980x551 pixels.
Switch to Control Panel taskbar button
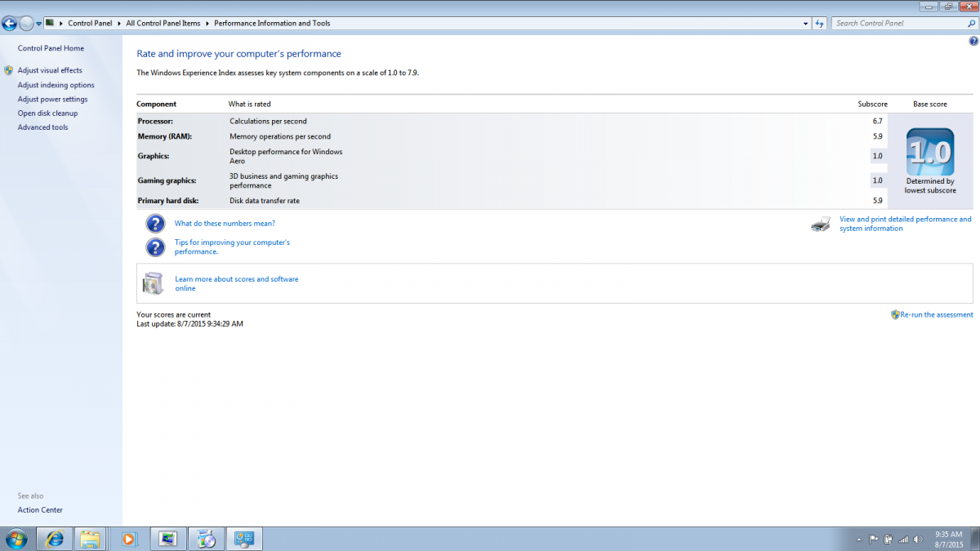pyautogui.click(x=244, y=539)
